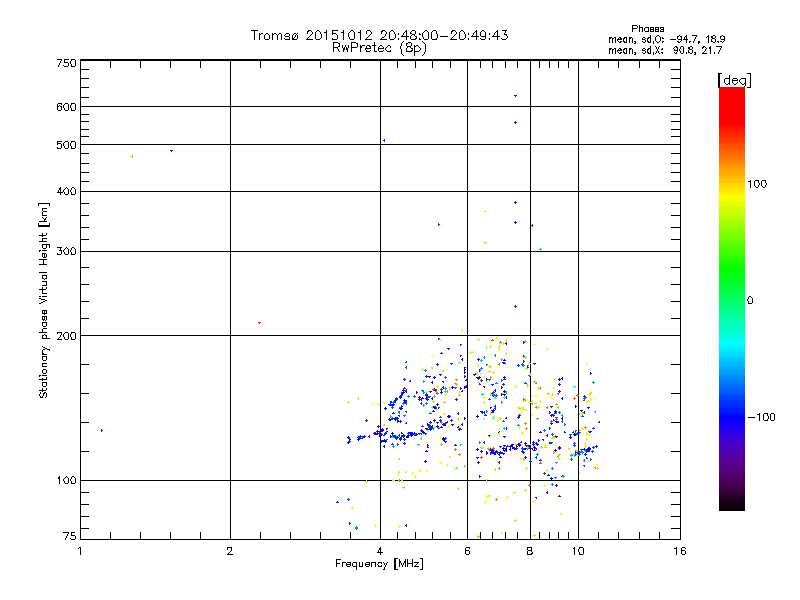Click y-axis tick label "400"
This screenshot has height=600, width=800.
click(66, 192)
